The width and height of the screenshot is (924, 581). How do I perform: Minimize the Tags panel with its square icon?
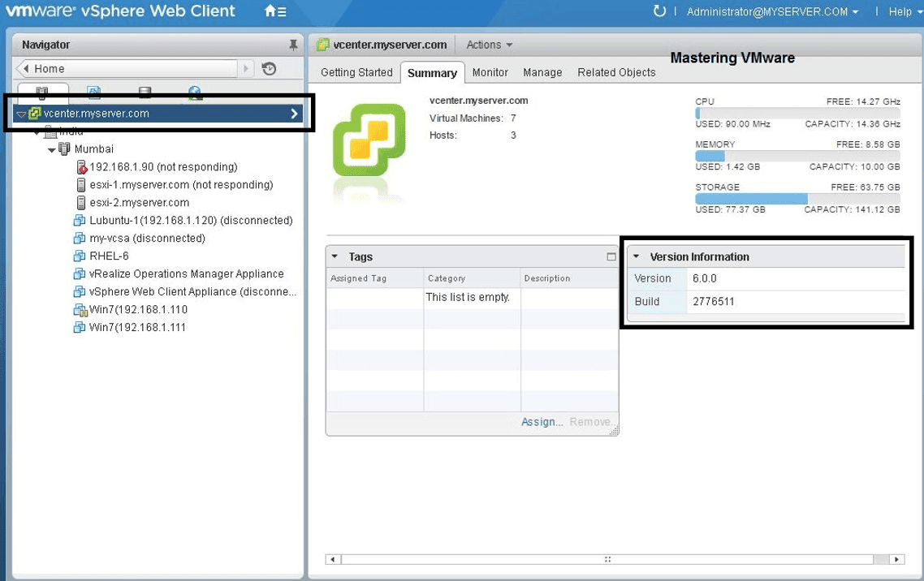click(611, 256)
